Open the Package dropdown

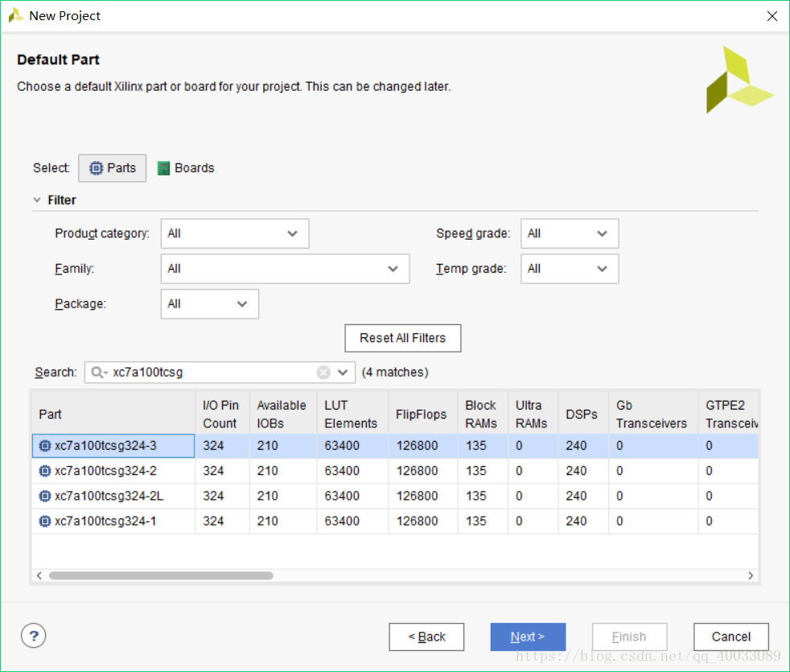click(x=210, y=304)
